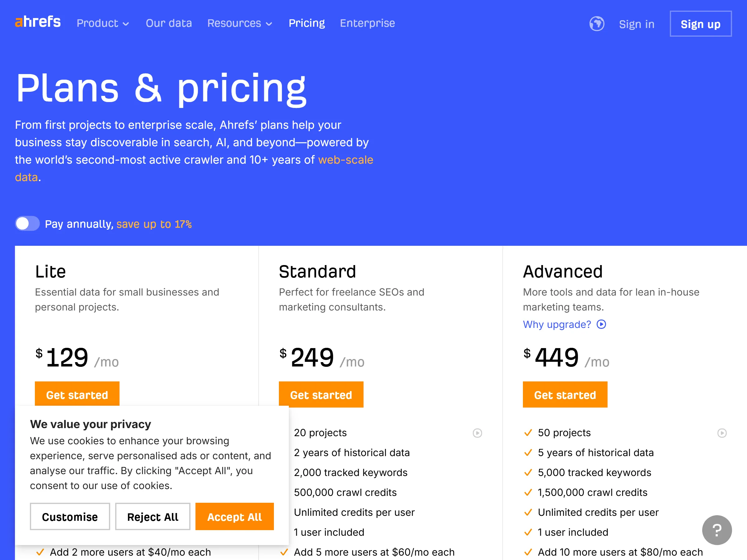Click the Sign up button
Screen dimensions: 747x560
(700, 24)
